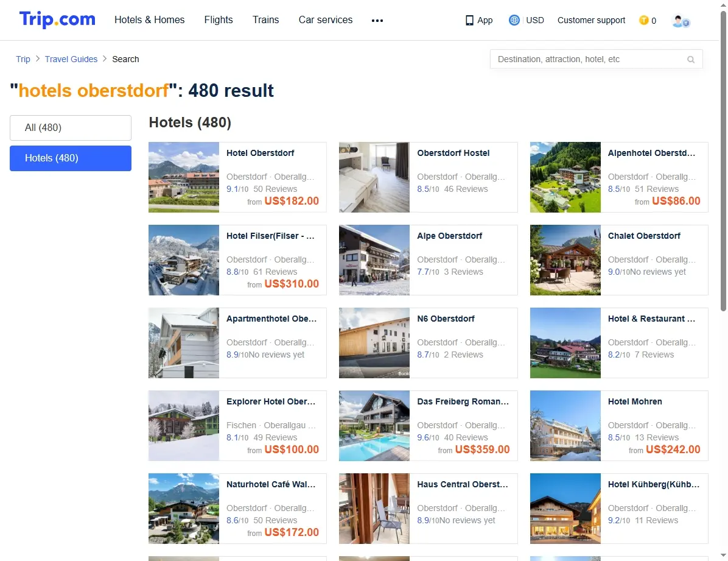Open Chalet Oberstdorf listing title

click(x=644, y=236)
